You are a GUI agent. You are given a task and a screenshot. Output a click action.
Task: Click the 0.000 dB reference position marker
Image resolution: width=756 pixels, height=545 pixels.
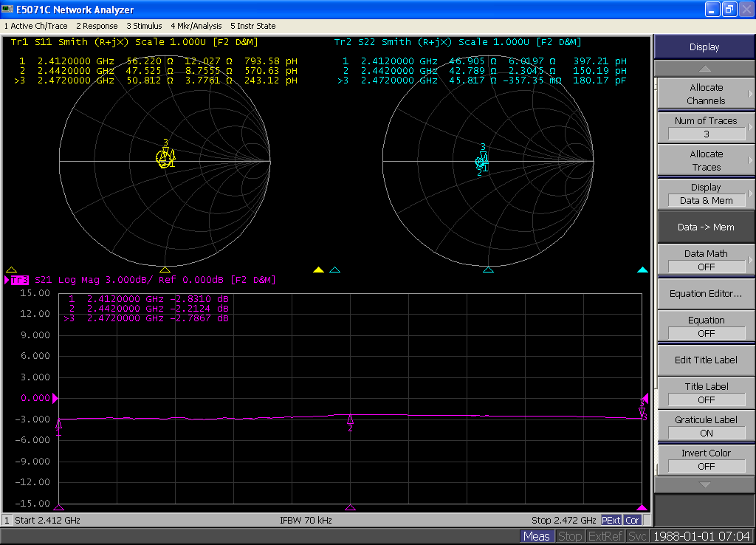(x=54, y=399)
